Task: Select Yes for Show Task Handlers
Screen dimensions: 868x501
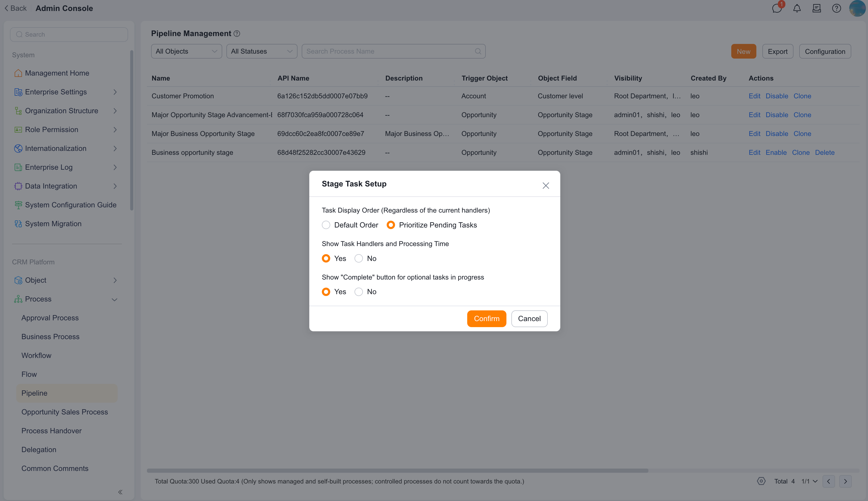Action: pos(326,258)
